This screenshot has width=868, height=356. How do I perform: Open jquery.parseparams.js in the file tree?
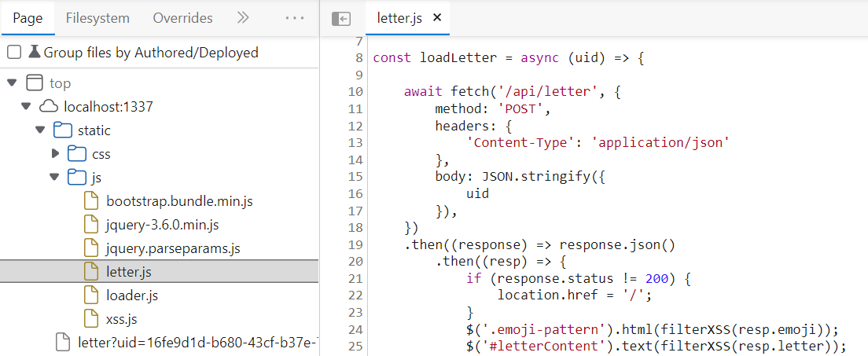click(x=173, y=248)
